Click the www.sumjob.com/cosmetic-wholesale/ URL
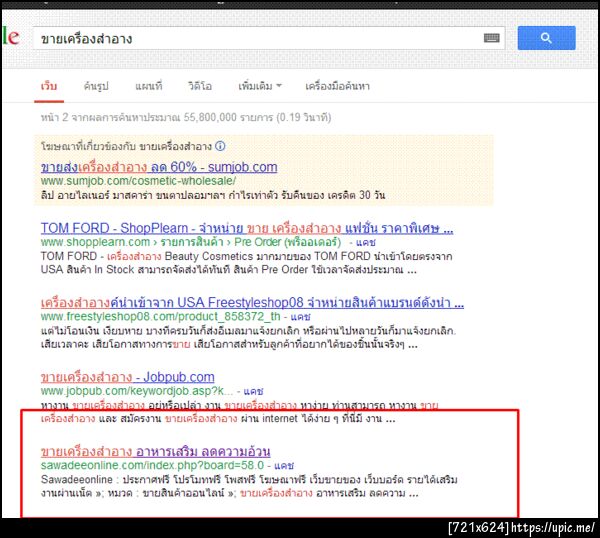Image resolution: width=600 pixels, height=538 pixels. tap(138, 181)
